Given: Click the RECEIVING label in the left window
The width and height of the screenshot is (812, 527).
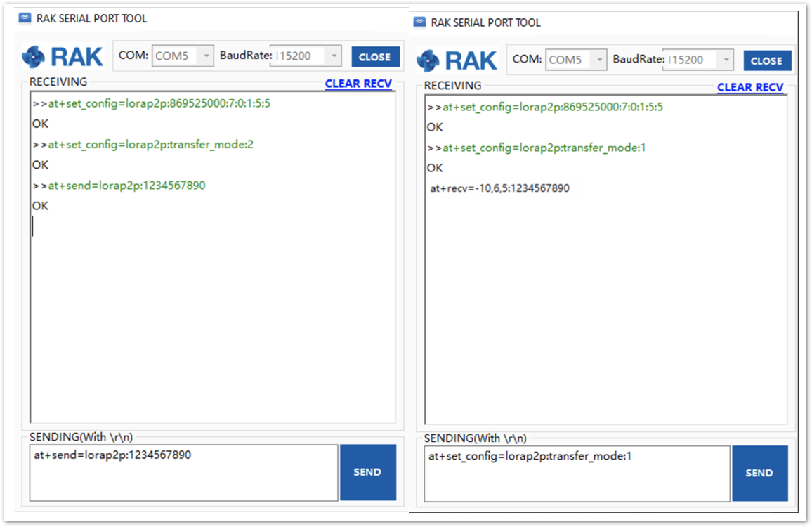Looking at the screenshot, I should point(58,82).
